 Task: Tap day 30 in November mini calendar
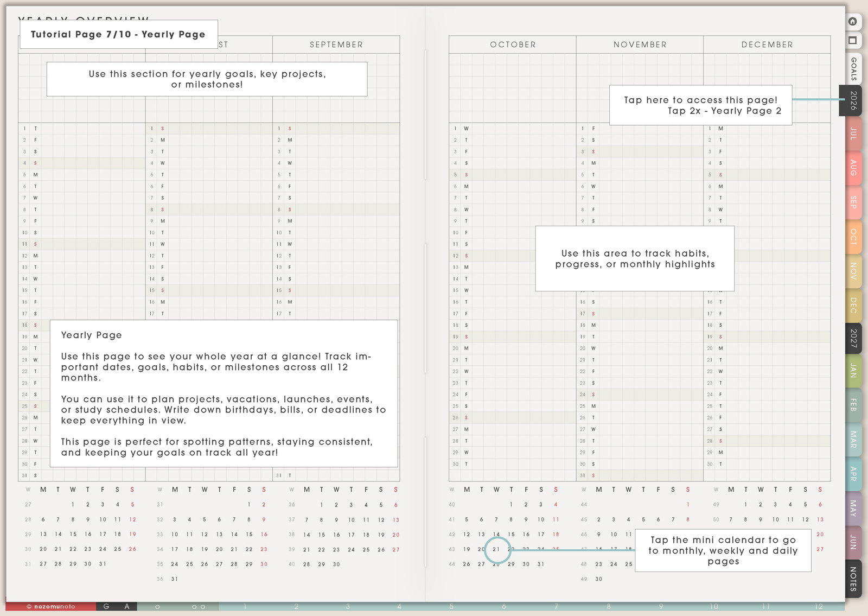pos(599,579)
